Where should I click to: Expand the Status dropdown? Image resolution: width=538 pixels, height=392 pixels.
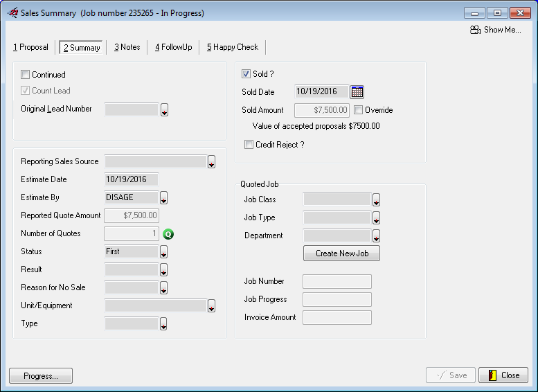click(163, 252)
